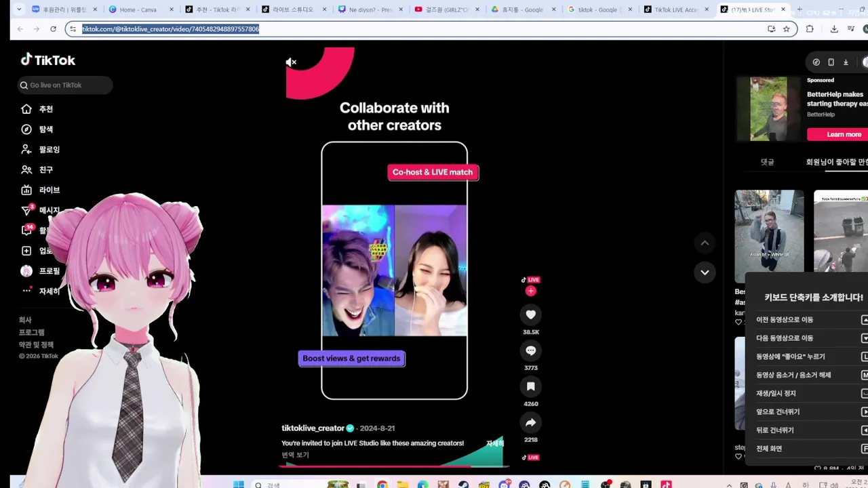868x488 pixels.
Task: Click the 프로그램 footer link
Action: [x=31, y=332]
